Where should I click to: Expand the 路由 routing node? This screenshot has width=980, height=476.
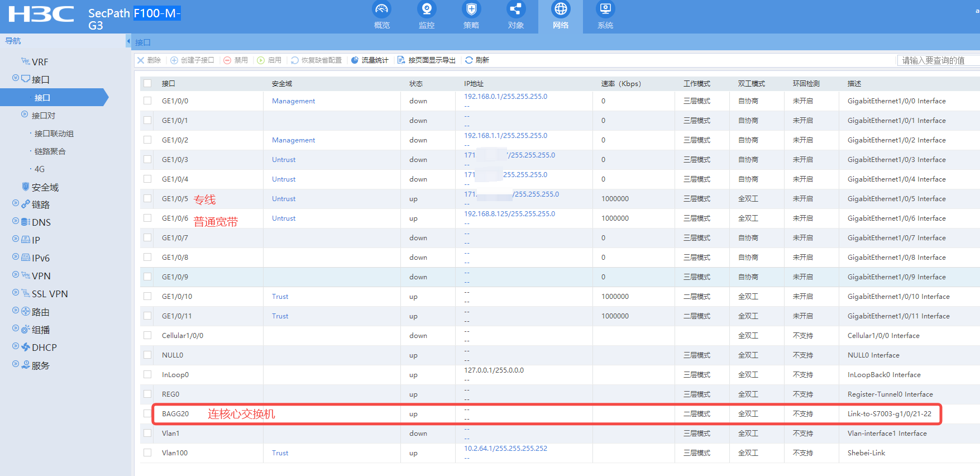click(16, 311)
